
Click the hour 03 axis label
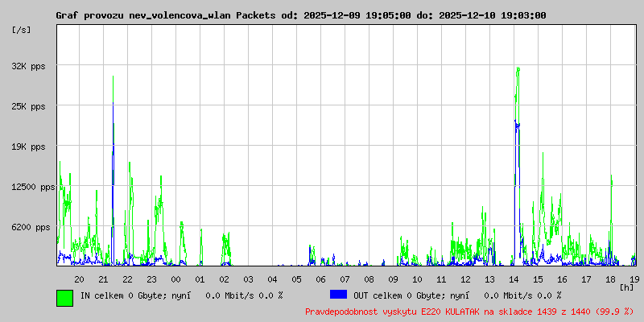249,279
